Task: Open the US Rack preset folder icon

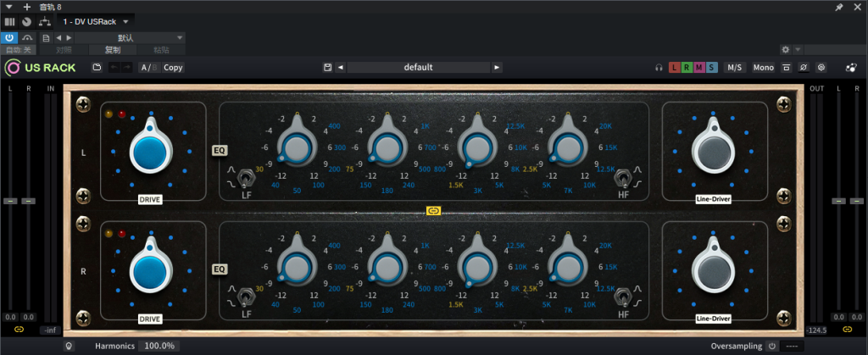Action: [97, 68]
